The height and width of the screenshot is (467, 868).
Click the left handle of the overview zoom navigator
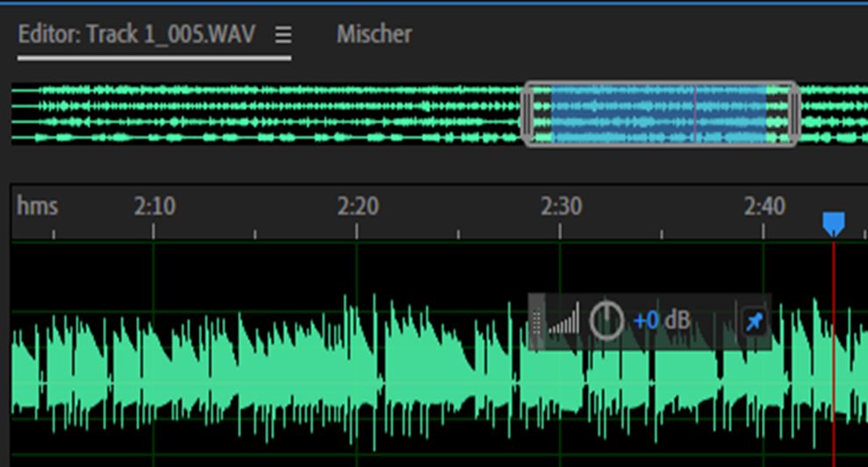527,113
